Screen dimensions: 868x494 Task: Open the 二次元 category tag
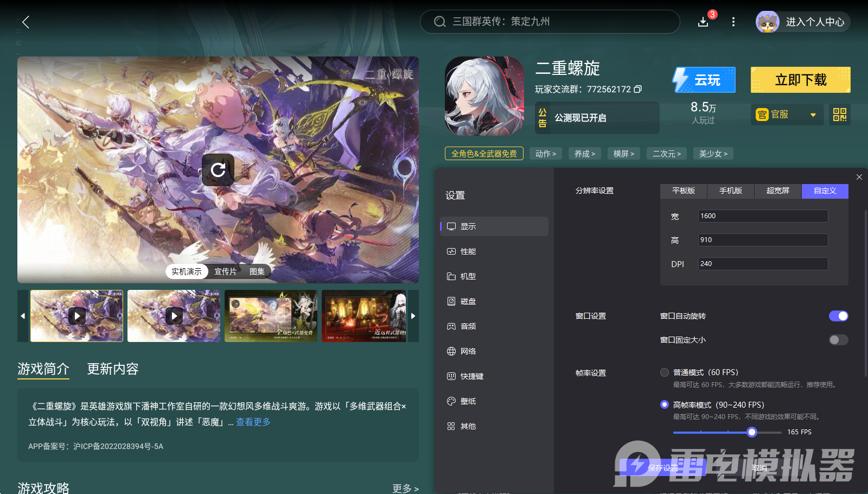tap(667, 154)
